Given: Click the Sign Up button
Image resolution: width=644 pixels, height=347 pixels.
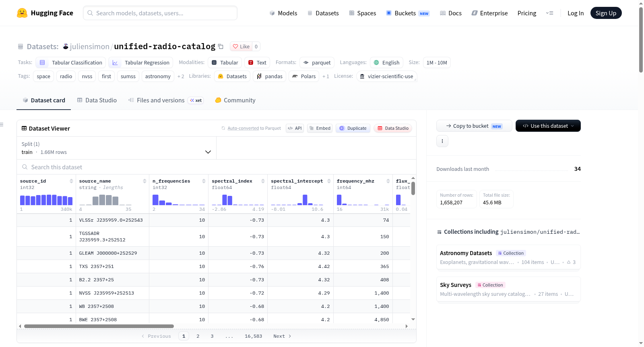Looking at the screenshot, I should click(x=606, y=13).
